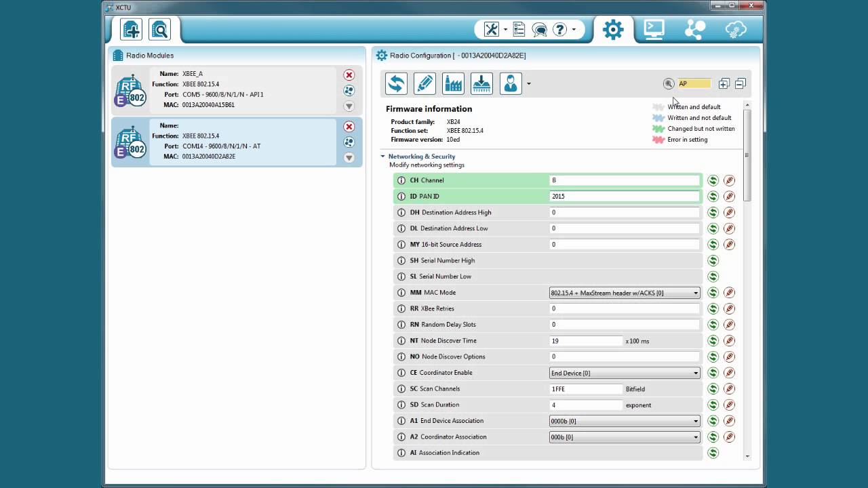Viewport: 868px width, 488px height.
Task: Expand COM14 module details arrow
Action: 349,158
